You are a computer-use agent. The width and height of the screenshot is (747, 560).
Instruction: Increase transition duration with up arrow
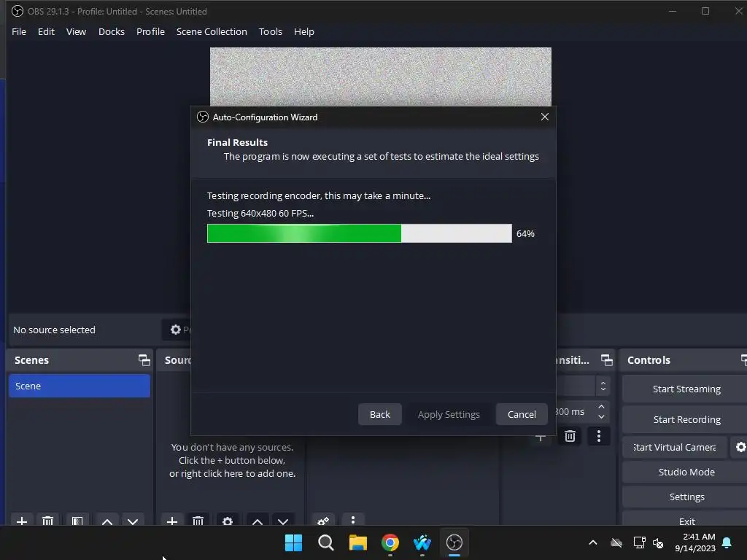[601, 407]
